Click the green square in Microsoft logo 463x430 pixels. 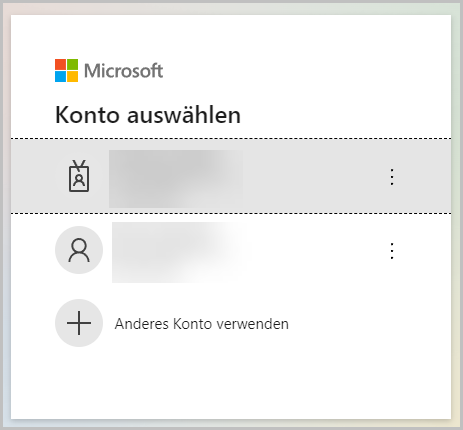point(73,65)
